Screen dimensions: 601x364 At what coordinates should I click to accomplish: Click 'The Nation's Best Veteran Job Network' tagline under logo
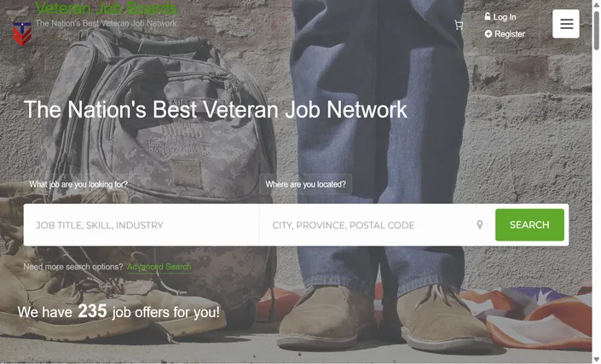coord(107,23)
